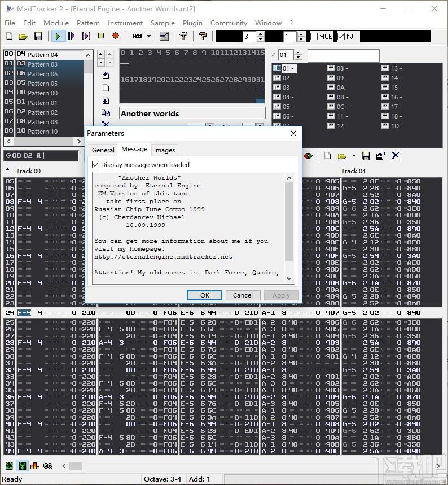This screenshot has width=448, height=485.
Task: Close the Parameters dialog with X
Action: 293,133
